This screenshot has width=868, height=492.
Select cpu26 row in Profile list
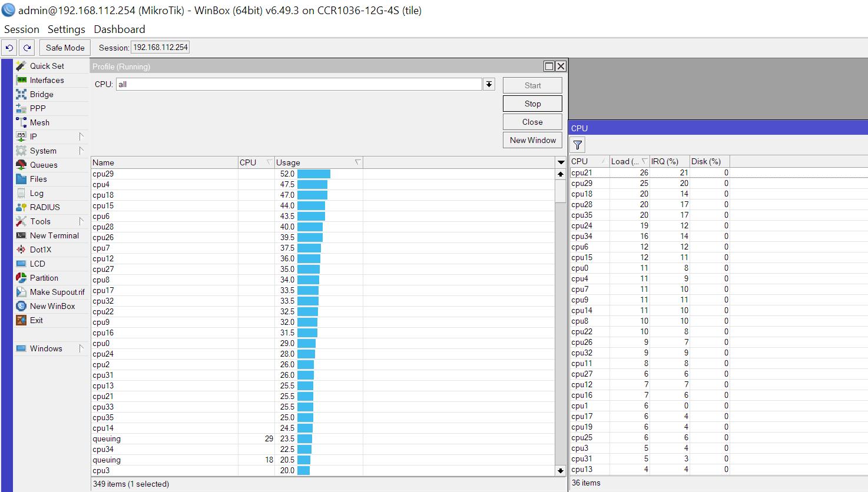click(x=323, y=237)
